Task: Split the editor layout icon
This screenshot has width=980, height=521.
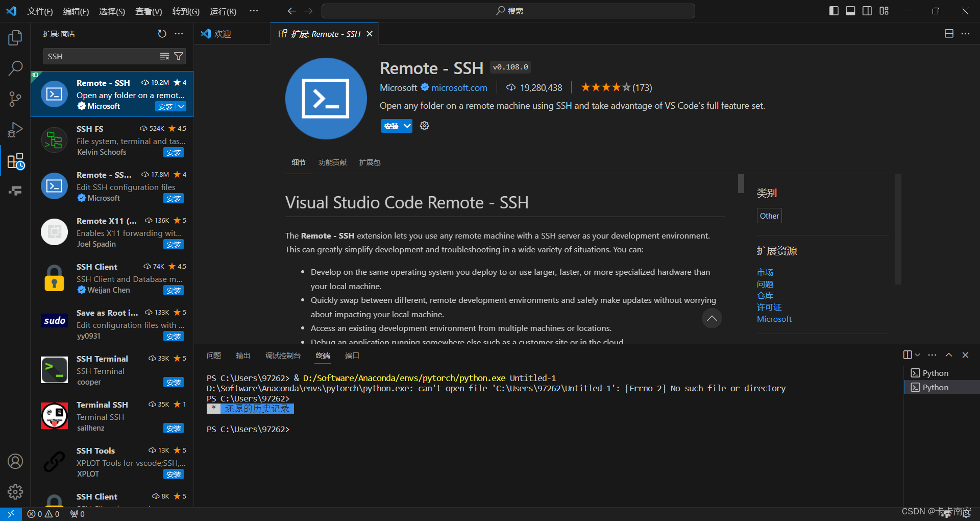Action: [949, 34]
